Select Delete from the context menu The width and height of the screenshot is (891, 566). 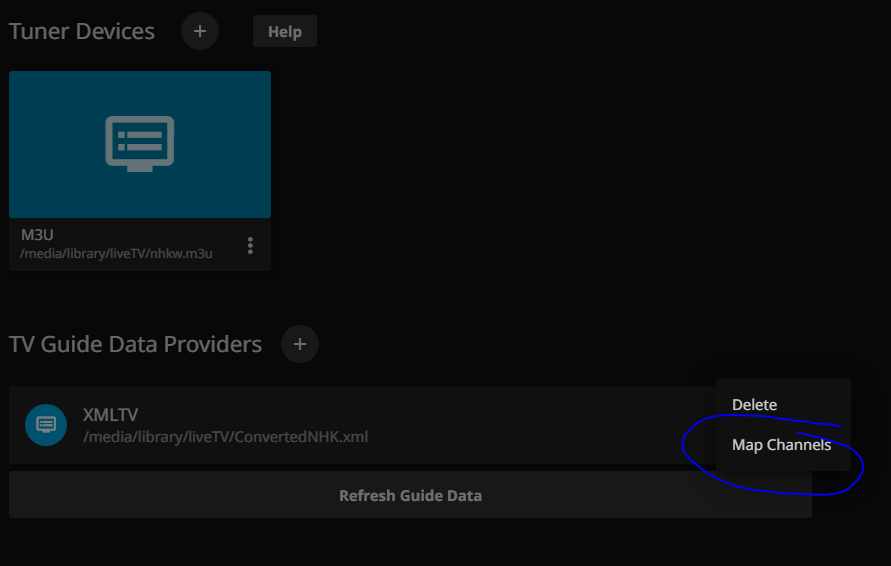point(754,405)
